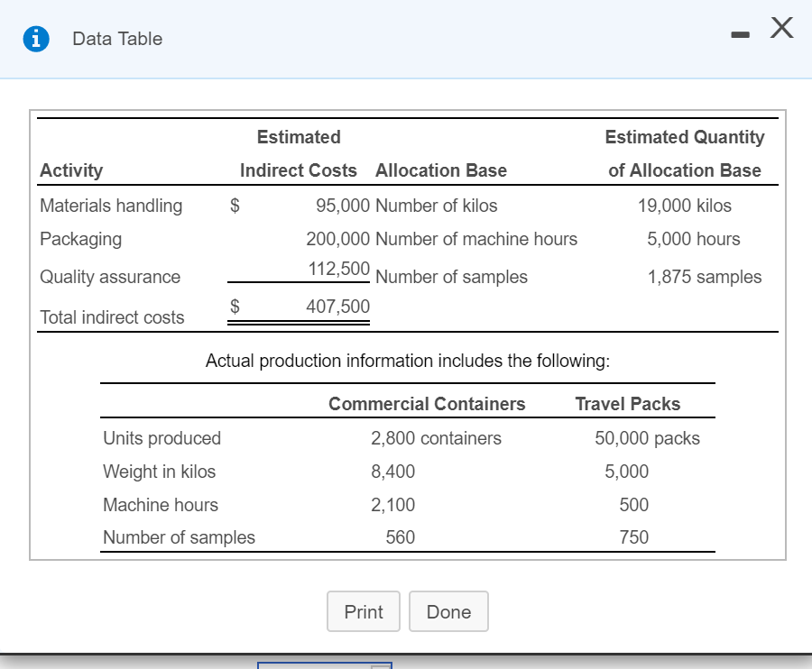812x669 pixels.
Task: Click the blue info icon beside Data Table
Action: point(34,39)
